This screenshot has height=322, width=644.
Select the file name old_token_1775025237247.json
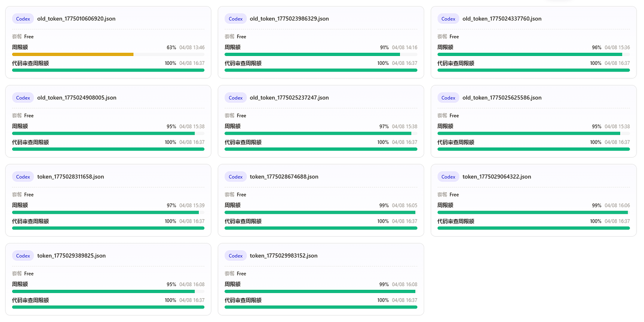tap(289, 98)
